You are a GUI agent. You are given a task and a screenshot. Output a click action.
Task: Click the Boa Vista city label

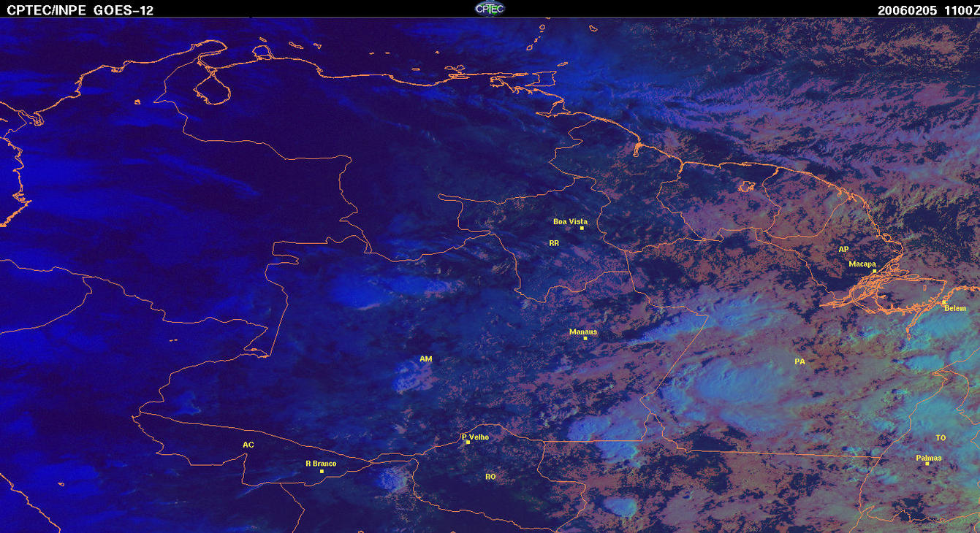570,221
